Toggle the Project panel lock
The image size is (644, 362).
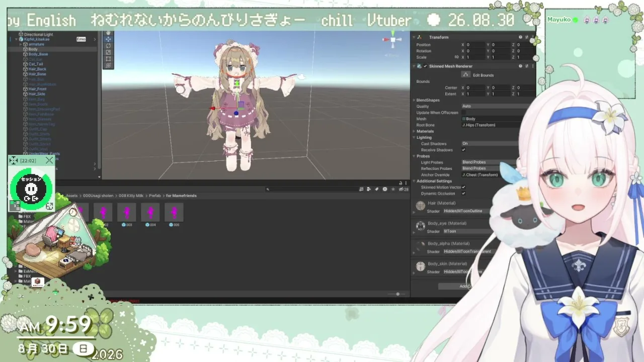401,183
